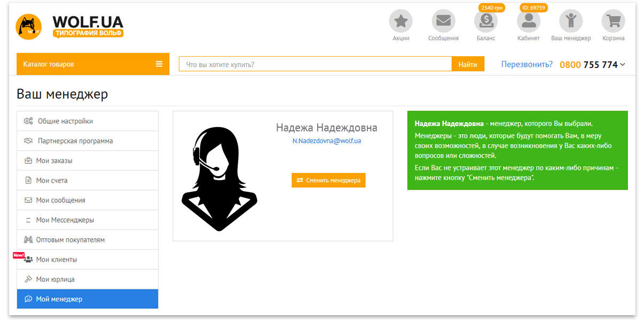Open the hamburger menu on Каталог товаров

tap(159, 63)
